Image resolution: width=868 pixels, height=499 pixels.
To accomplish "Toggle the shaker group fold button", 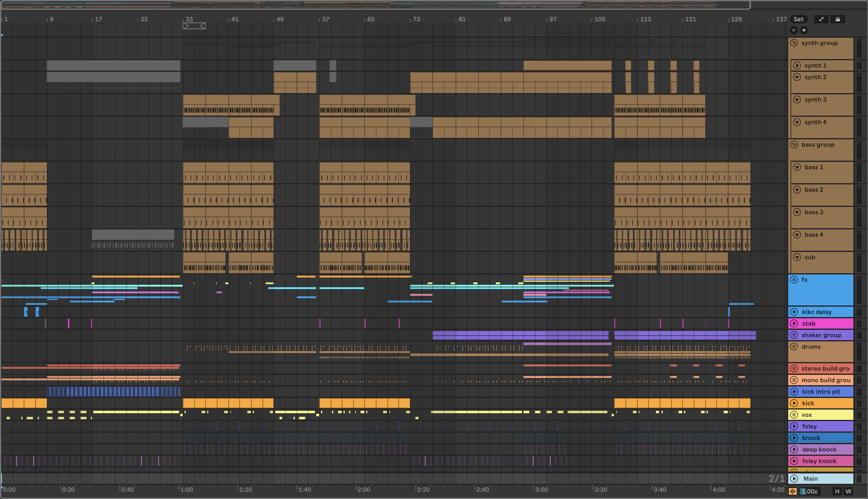I will click(x=794, y=335).
